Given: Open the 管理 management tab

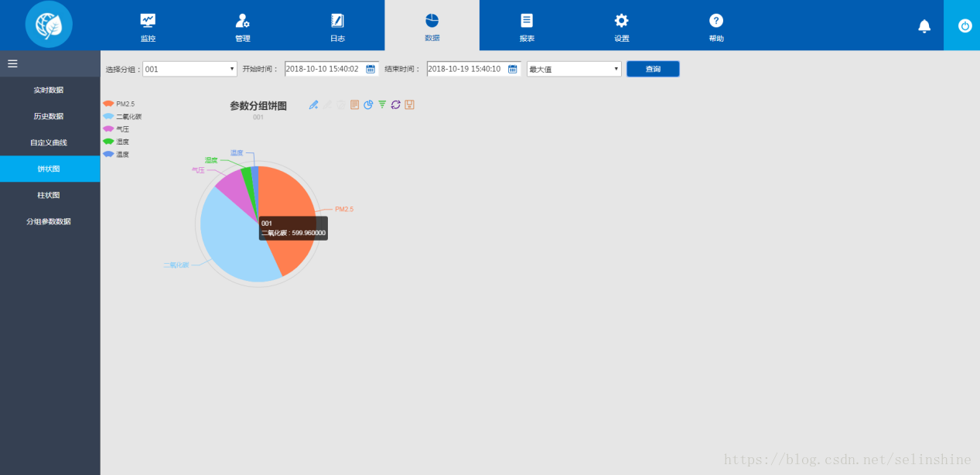Looking at the screenshot, I should coord(242,26).
